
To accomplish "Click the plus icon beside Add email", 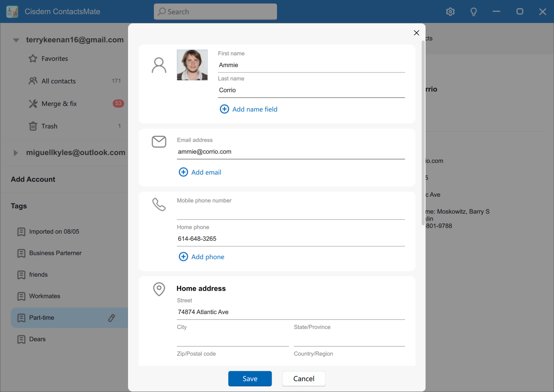I will point(183,172).
